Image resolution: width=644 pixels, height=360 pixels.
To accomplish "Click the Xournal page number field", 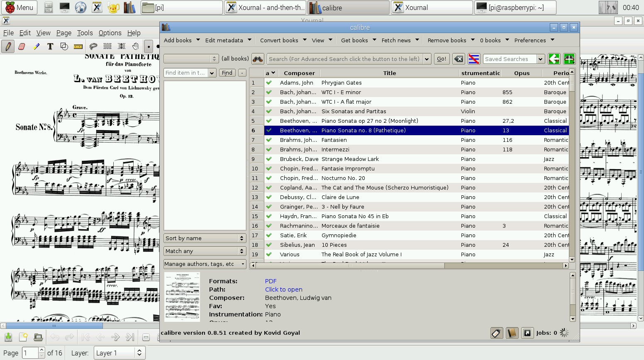I will (30, 353).
